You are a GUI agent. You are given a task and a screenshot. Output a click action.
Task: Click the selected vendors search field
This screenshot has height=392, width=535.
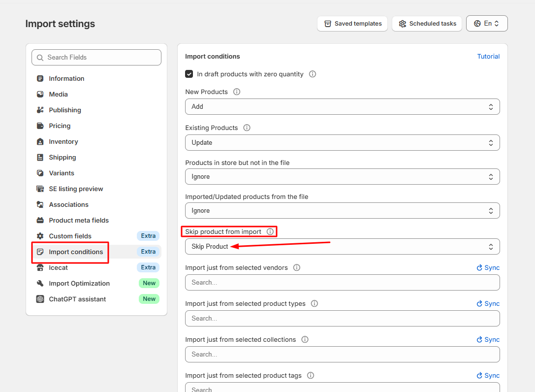342,283
